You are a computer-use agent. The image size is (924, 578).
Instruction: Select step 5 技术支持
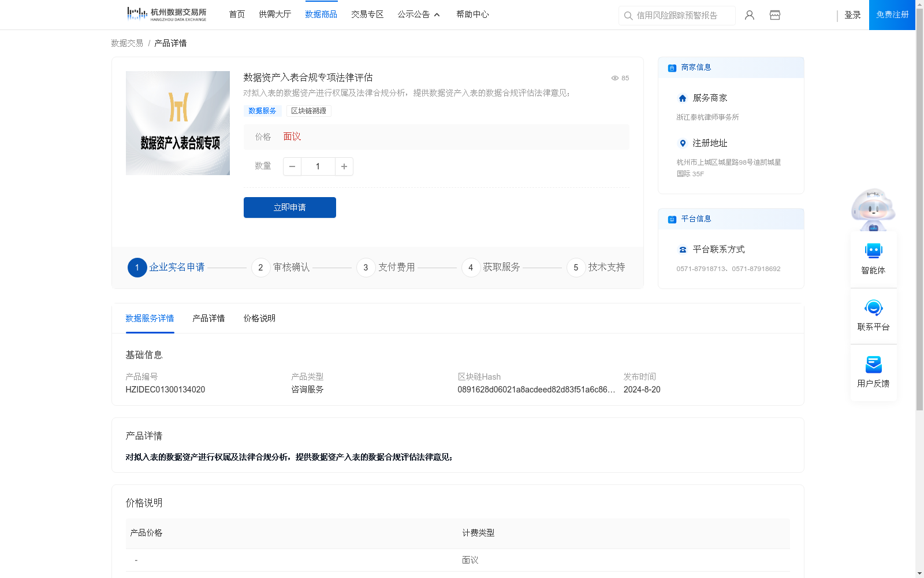(596, 268)
